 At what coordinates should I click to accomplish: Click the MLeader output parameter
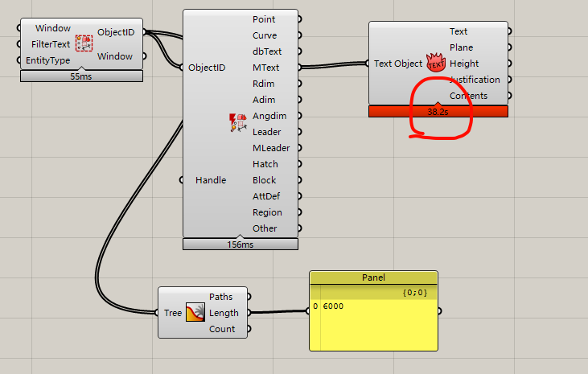coord(271,148)
